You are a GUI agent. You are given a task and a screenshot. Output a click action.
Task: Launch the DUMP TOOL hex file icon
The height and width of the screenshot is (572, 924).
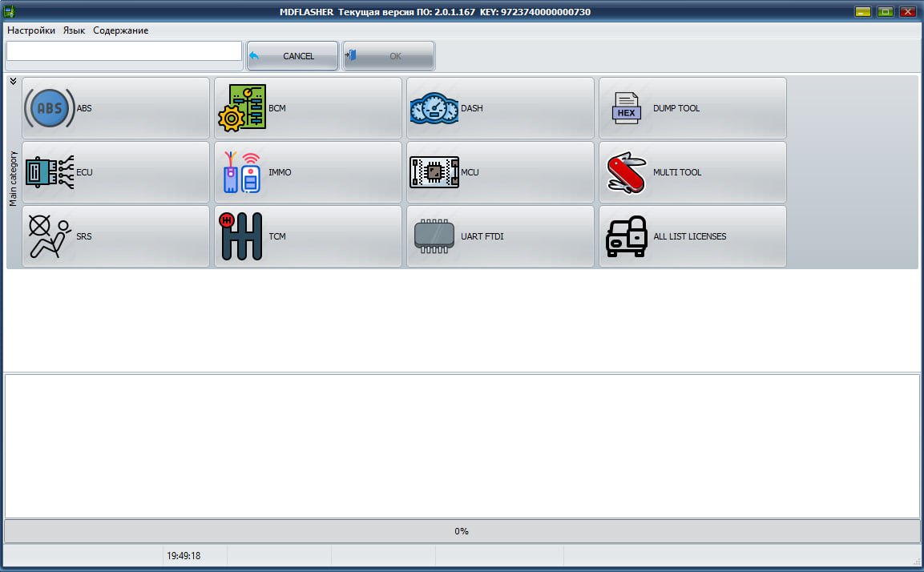[626, 108]
